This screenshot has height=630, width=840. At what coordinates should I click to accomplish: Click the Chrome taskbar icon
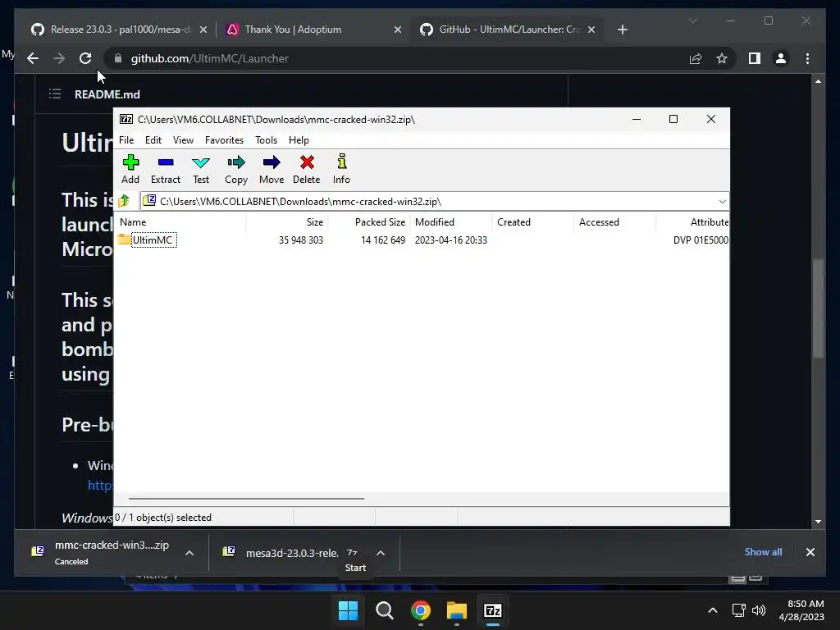[421, 610]
